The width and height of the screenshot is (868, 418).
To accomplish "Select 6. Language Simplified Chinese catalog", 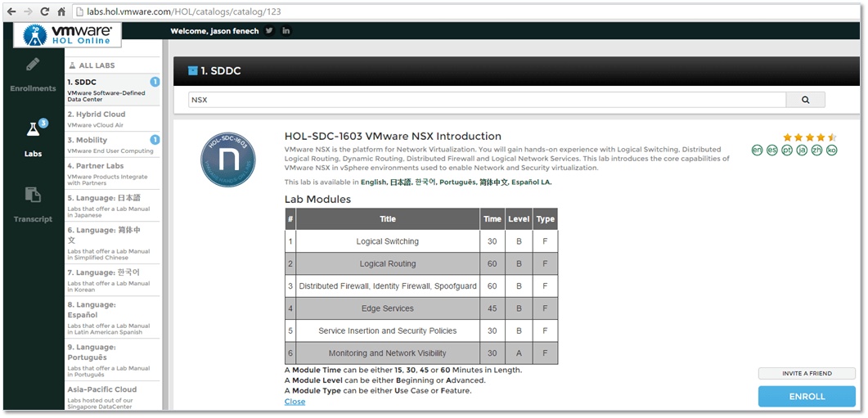I will (112, 242).
